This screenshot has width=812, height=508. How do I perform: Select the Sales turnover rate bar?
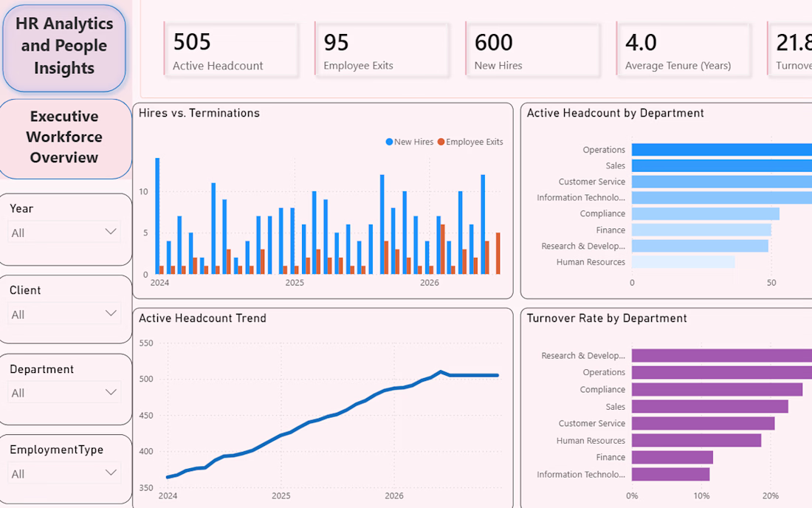click(710, 407)
